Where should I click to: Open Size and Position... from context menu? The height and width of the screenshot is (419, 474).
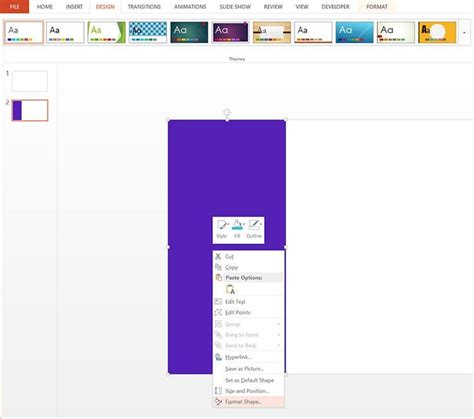tap(249, 391)
